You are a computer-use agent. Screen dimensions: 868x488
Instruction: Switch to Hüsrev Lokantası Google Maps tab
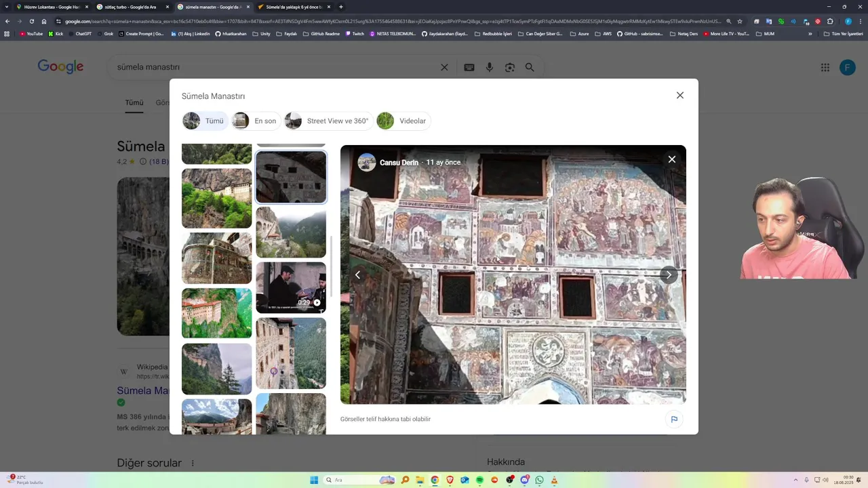click(x=52, y=7)
